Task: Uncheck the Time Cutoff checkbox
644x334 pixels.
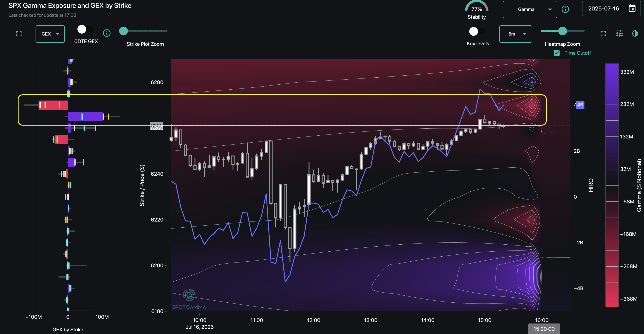Action: tap(557, 53)
